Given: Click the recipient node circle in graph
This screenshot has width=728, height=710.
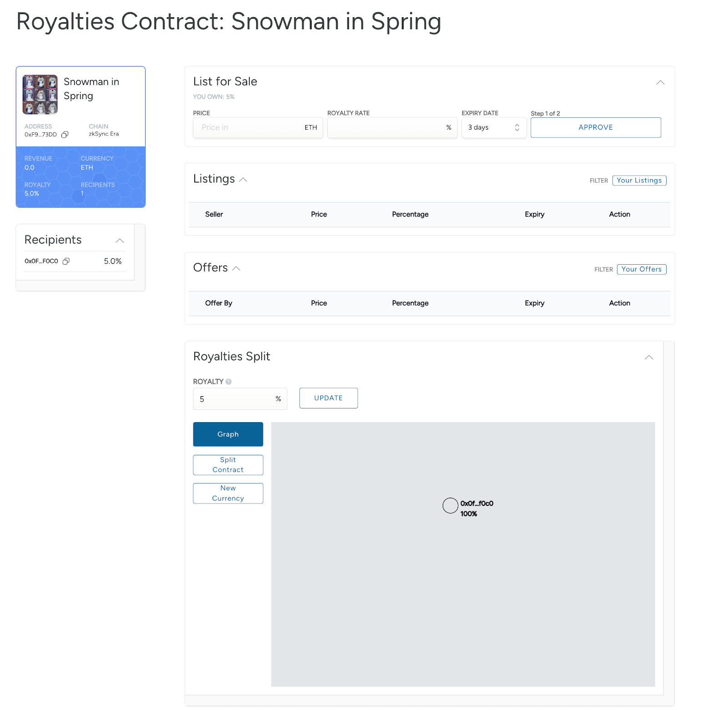Looking at the screenshot, I should (450, 505).
